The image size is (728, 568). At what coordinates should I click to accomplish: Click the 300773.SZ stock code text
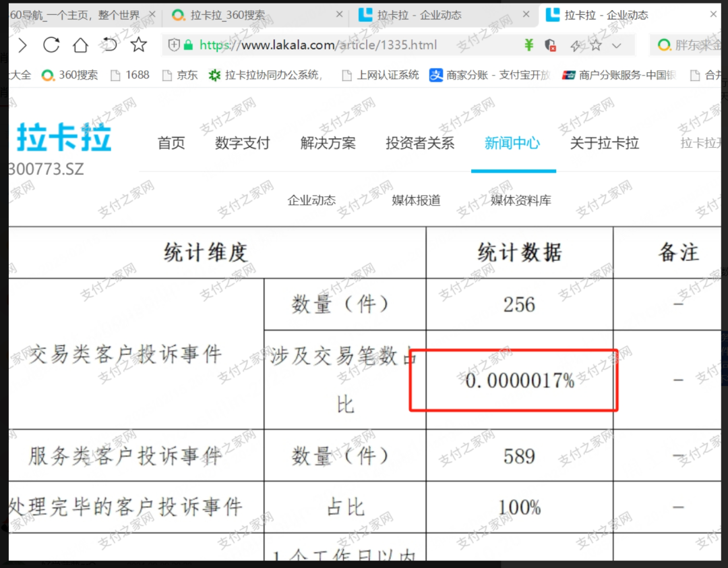[x=47, y=169]
